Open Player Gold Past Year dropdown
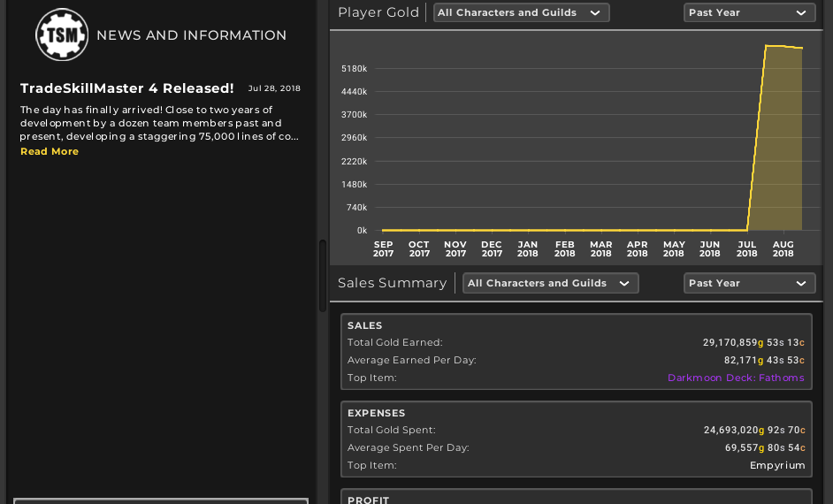 749,12
